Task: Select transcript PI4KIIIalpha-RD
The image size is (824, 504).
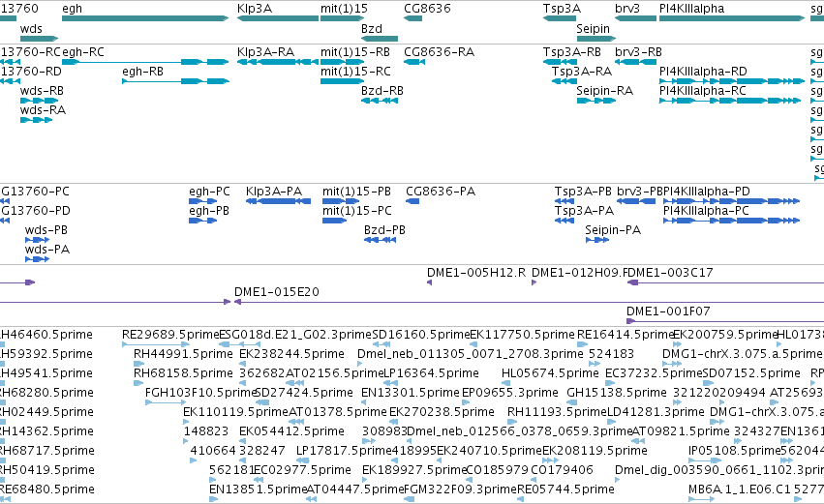Action: (x=732, y=81)
